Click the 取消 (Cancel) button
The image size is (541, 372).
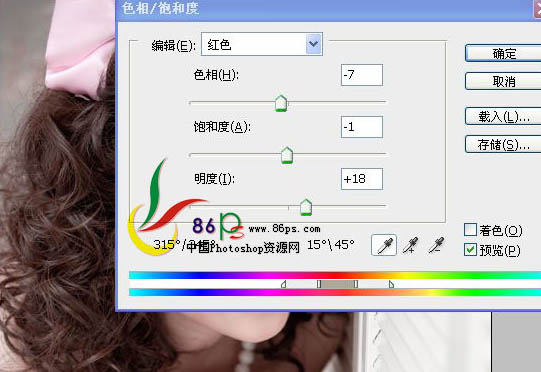[503, 81]
